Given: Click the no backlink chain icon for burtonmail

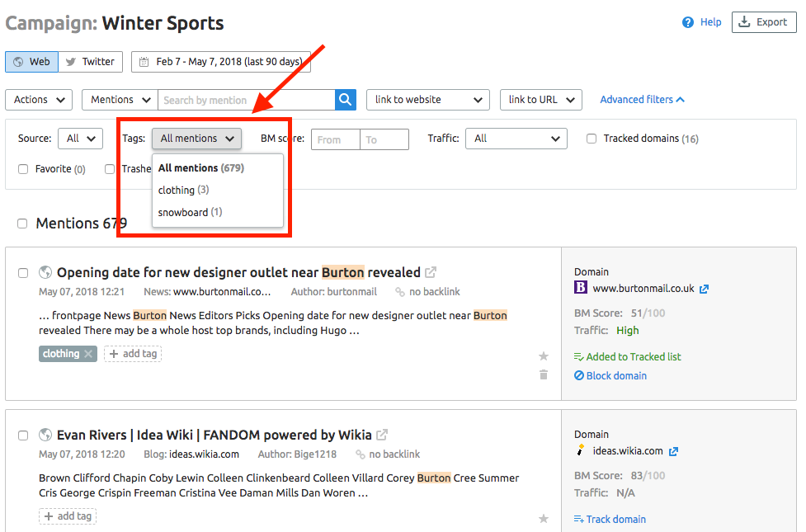Looking at the screenshot, I should [400, 292].
